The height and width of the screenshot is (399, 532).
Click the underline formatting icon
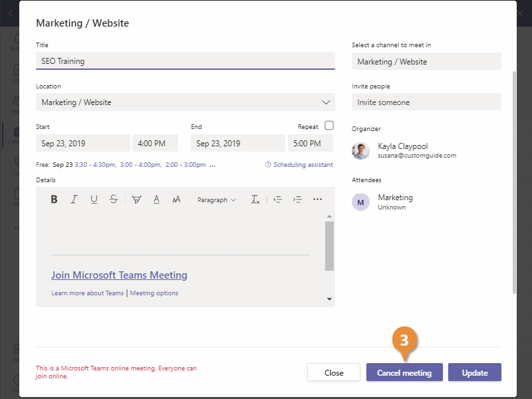[94, 199]
